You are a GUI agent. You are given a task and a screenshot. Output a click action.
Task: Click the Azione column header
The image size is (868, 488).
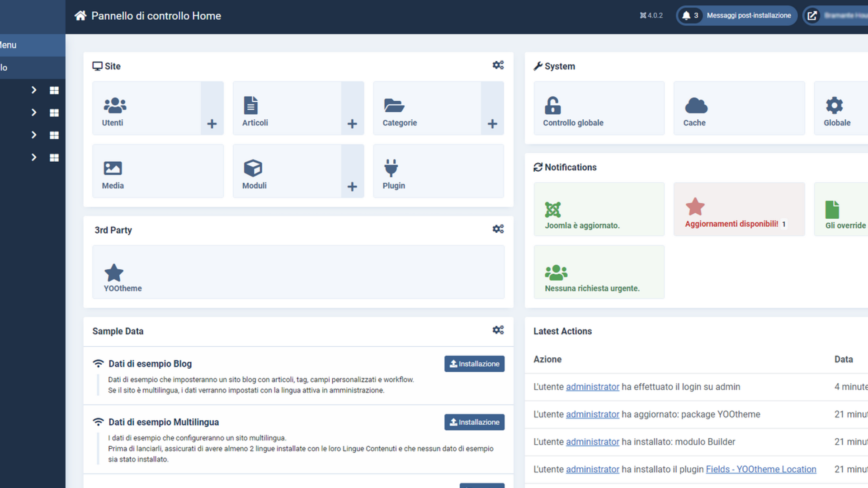click(x=547, y=359)
